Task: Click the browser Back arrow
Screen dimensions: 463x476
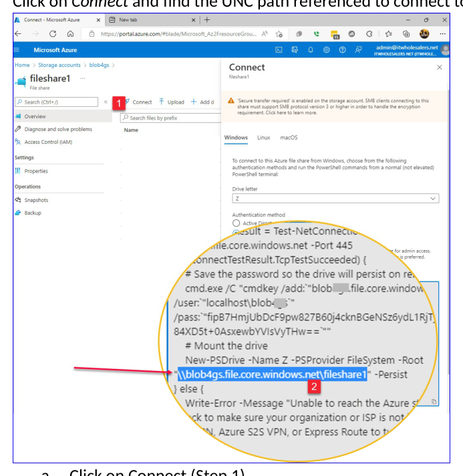Action: [x=18, y=33]
